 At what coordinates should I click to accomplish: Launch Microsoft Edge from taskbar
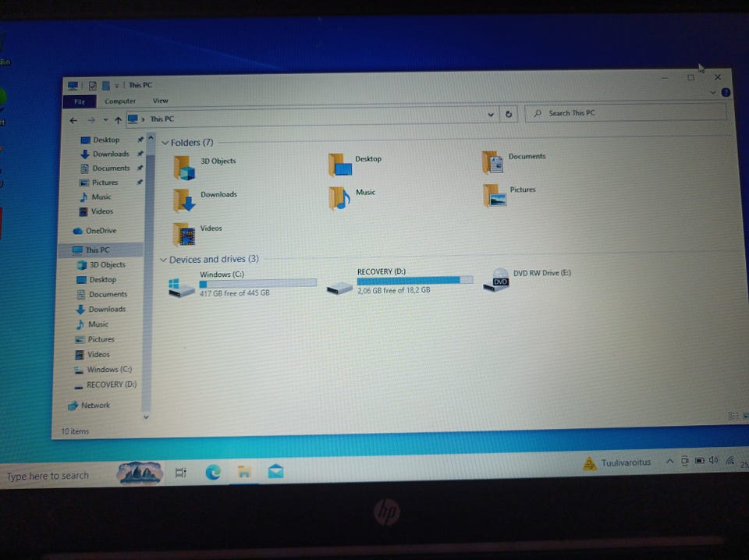(x=212, y=472)
